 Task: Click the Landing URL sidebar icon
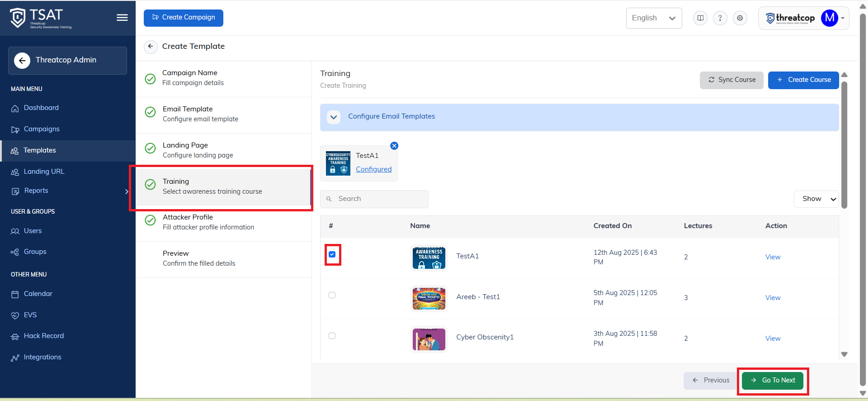pos(15,172)
